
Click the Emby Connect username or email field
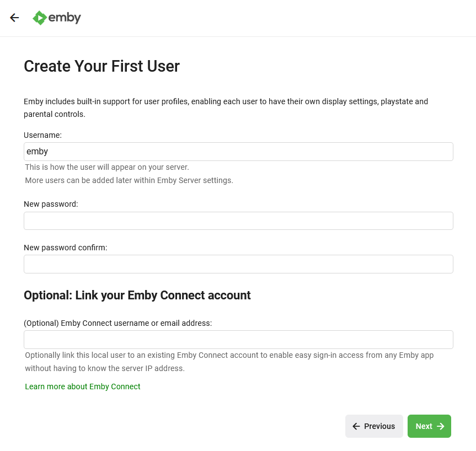[x=238, y=340]
